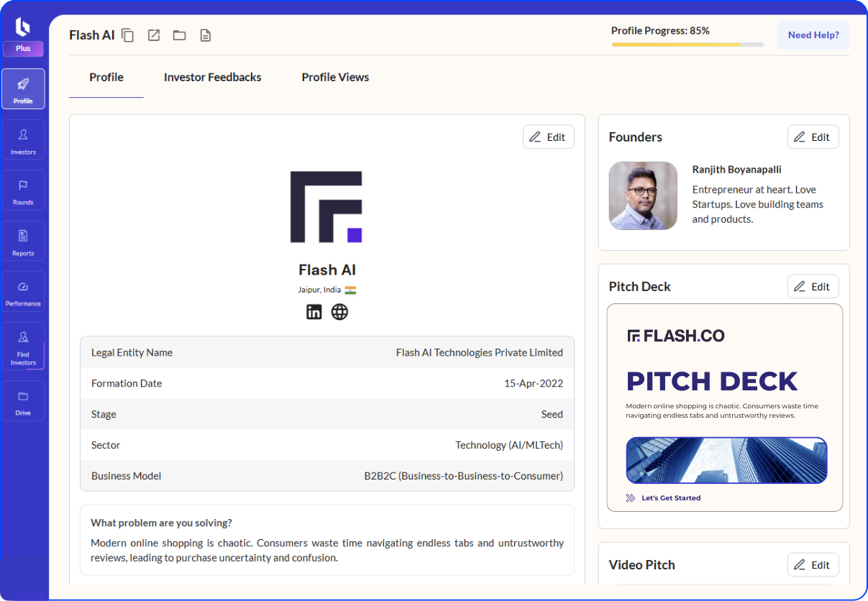Visit the company LinkedIn page icon
Image resolution: width=868 pixels, height=601 pixels.
pos(314,312)
